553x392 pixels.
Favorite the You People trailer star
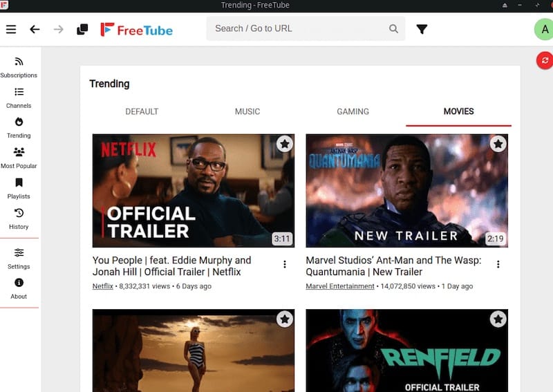point(285,144)
